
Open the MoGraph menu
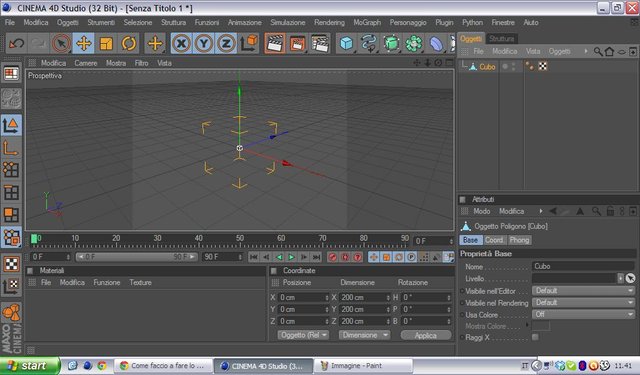[x=367, y=22]
